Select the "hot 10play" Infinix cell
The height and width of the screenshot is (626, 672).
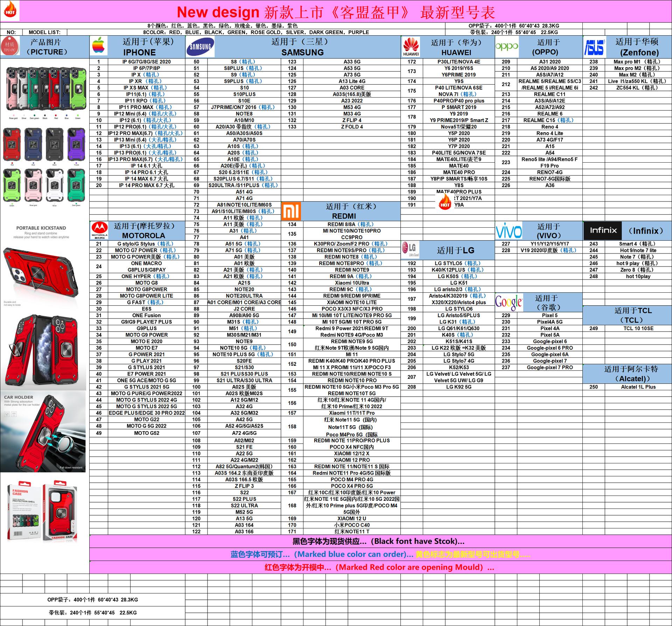click(x=638, y=277)
